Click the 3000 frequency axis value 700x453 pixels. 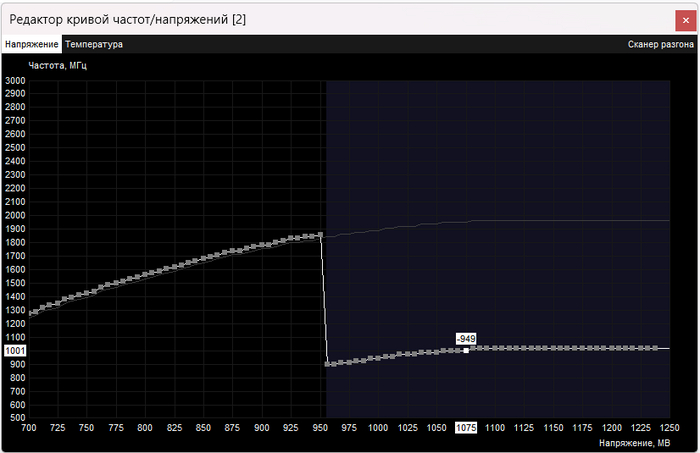pos(15,81)
